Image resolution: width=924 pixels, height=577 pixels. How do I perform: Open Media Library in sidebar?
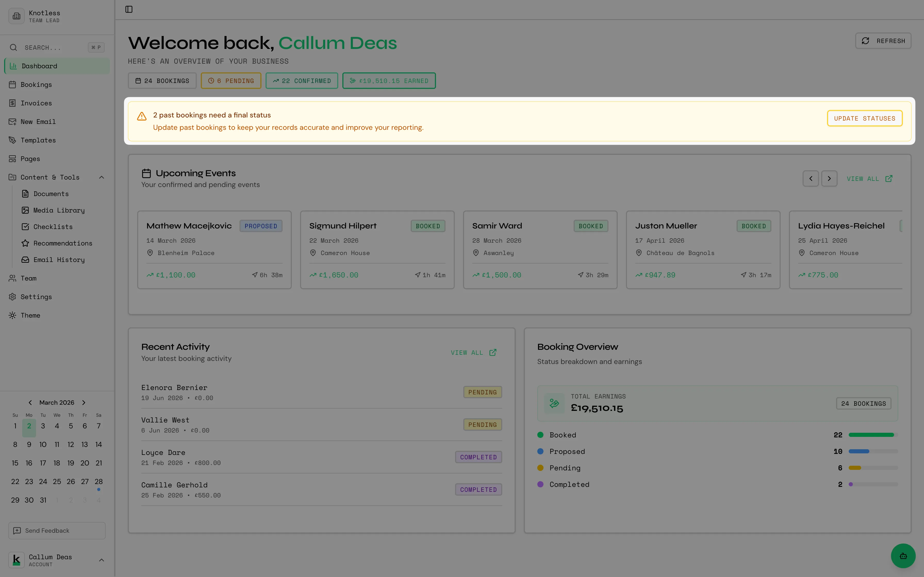click(59, 210)
